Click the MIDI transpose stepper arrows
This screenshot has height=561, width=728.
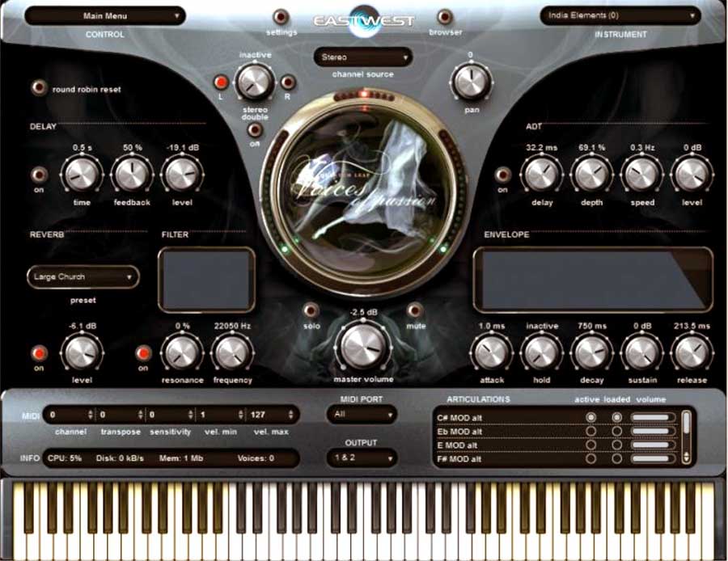(x=140, y=415)
